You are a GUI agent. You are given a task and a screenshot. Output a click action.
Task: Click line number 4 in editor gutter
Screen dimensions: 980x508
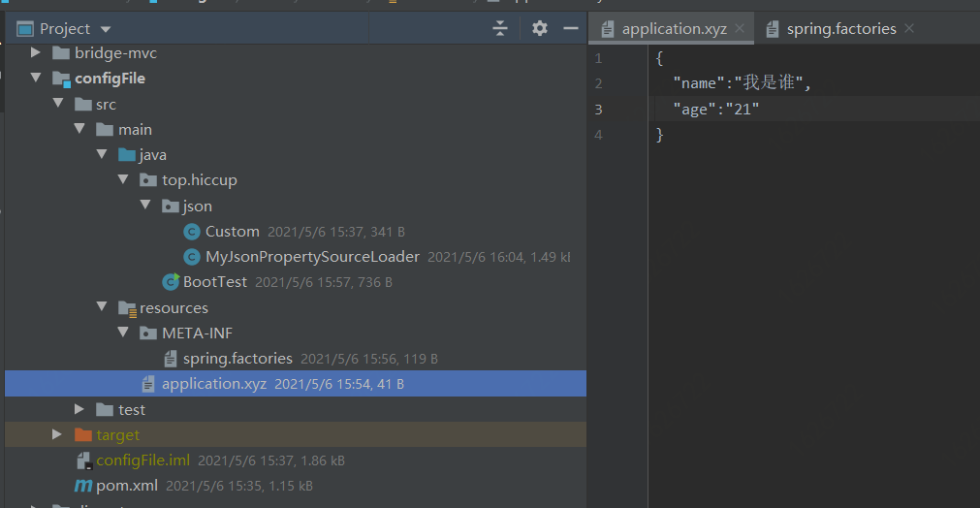click(598, 135)
